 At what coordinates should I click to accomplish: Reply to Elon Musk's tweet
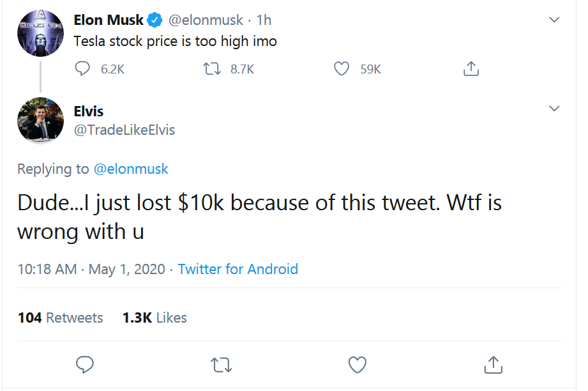pos(83,68)
